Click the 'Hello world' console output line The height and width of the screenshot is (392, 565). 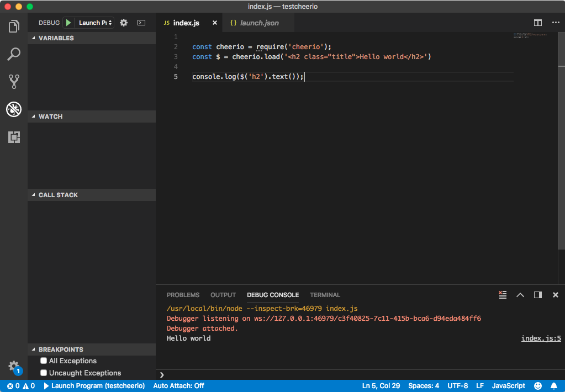click(x=188, y=338)
